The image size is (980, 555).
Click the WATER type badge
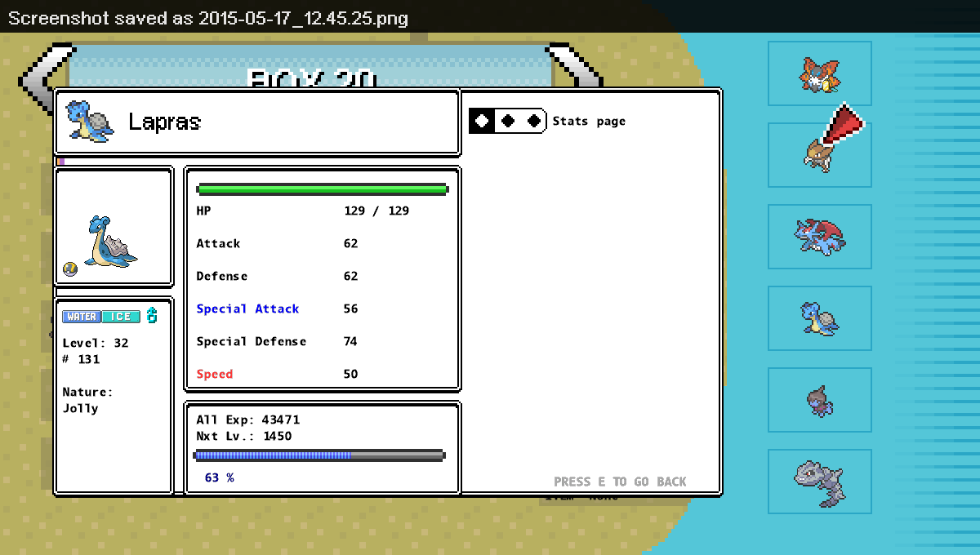tap(82, 317)
